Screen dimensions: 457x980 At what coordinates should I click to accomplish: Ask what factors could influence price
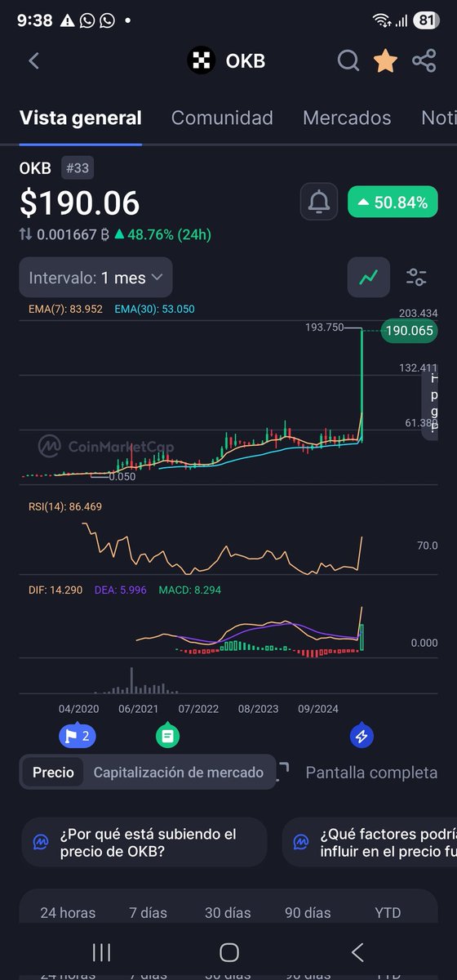pos(370,842)
